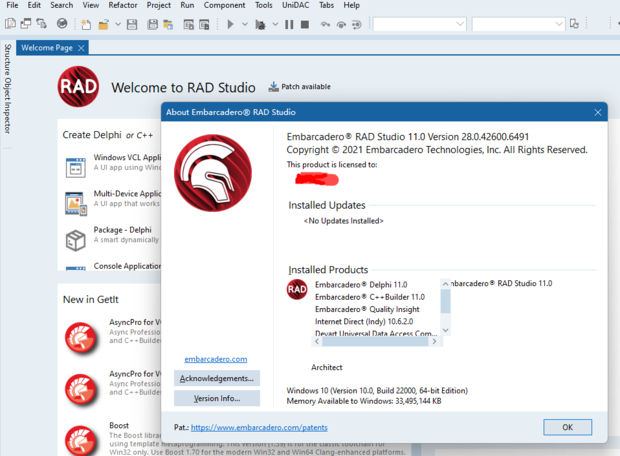Open the first empty toolbar combo box

click(420, 24)
